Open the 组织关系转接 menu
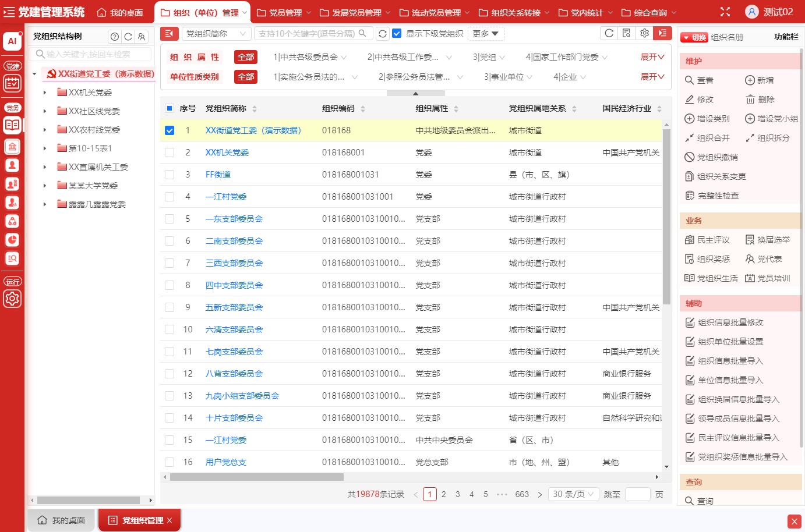 [x=515, y=12]
